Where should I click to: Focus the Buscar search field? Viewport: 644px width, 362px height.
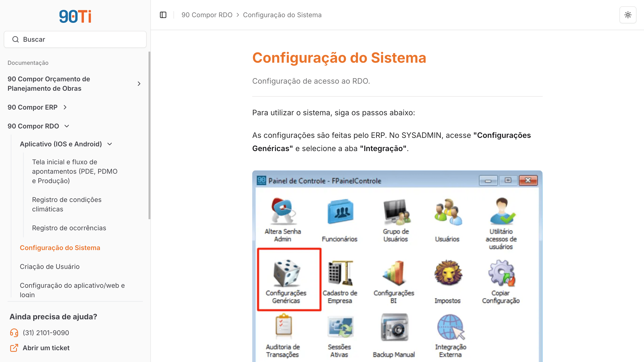(75, 40)
